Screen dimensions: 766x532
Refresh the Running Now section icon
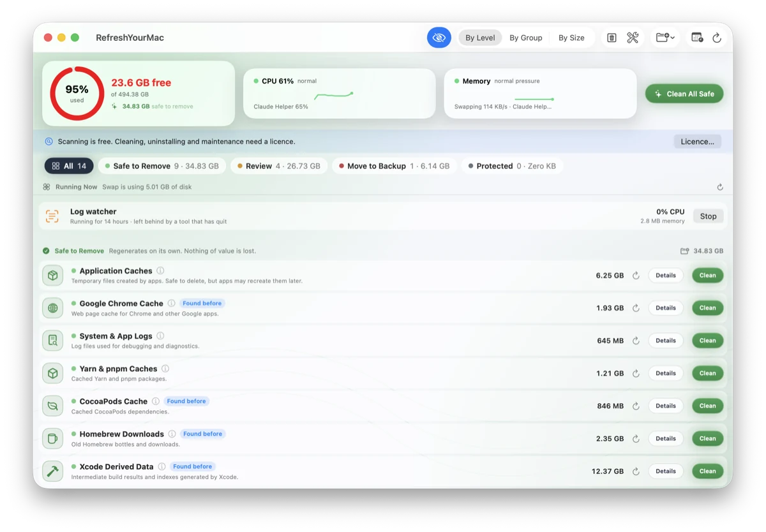[720, 187]
